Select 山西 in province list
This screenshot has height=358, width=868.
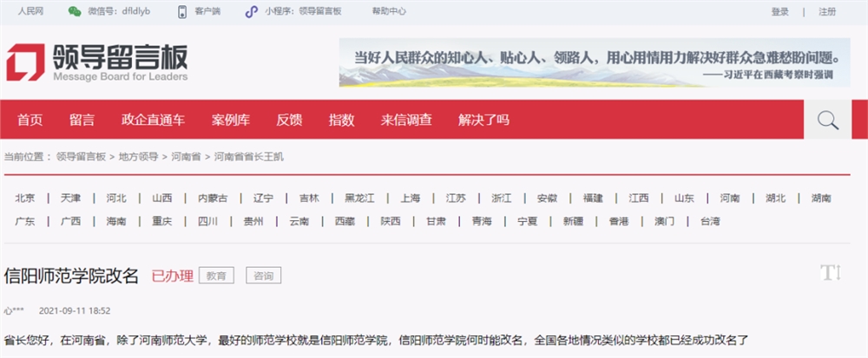coord(162,198)
